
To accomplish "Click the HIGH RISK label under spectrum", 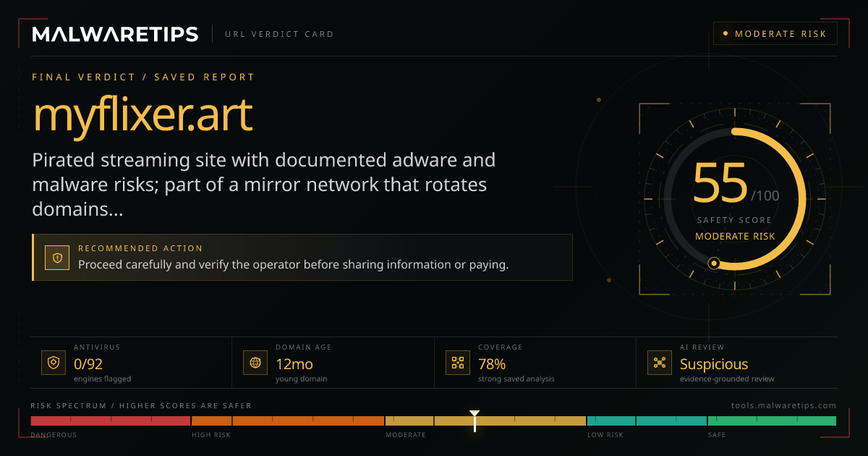I will click(x=210, y=435).
